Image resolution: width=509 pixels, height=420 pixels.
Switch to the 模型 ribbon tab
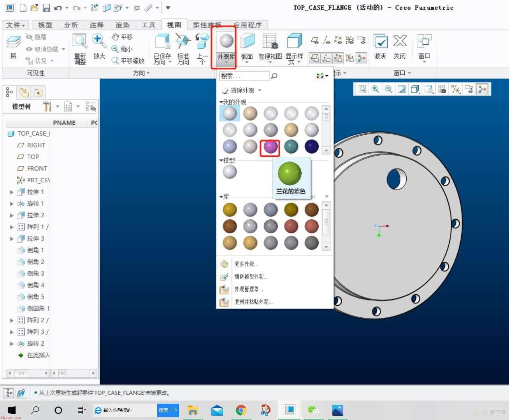45,25
